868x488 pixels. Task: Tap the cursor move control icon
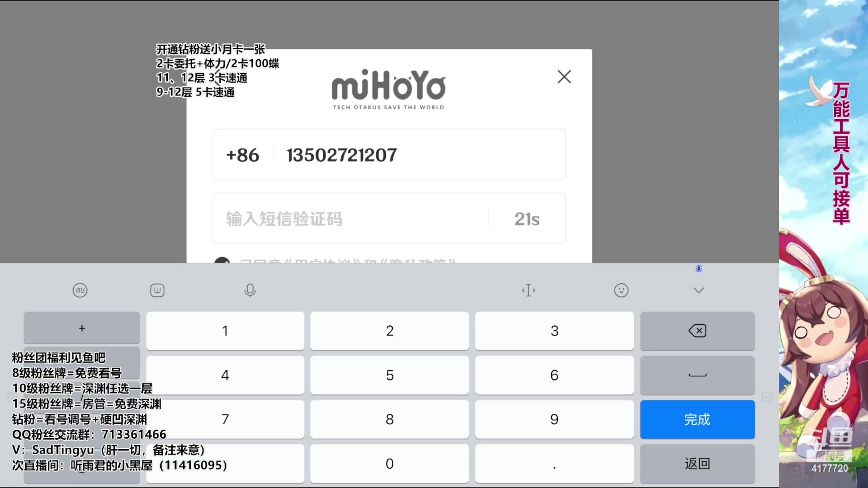(528, 290)
